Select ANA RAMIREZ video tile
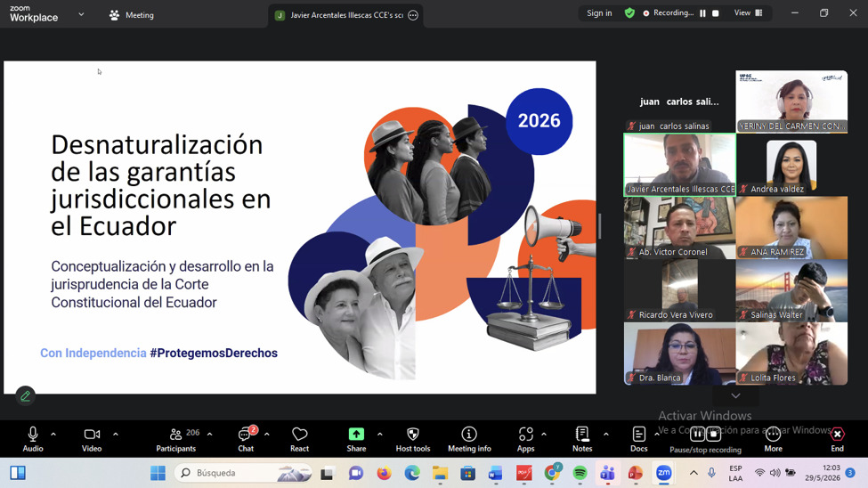868x488 pixels. click(791, 228)
